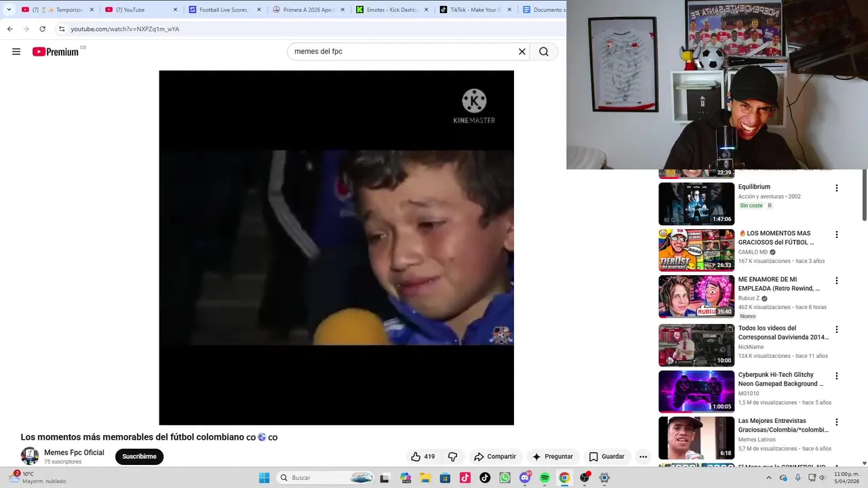Open the gear Settings taskbar icon
This screenshot has height=488, width=868.
(604, 478)
